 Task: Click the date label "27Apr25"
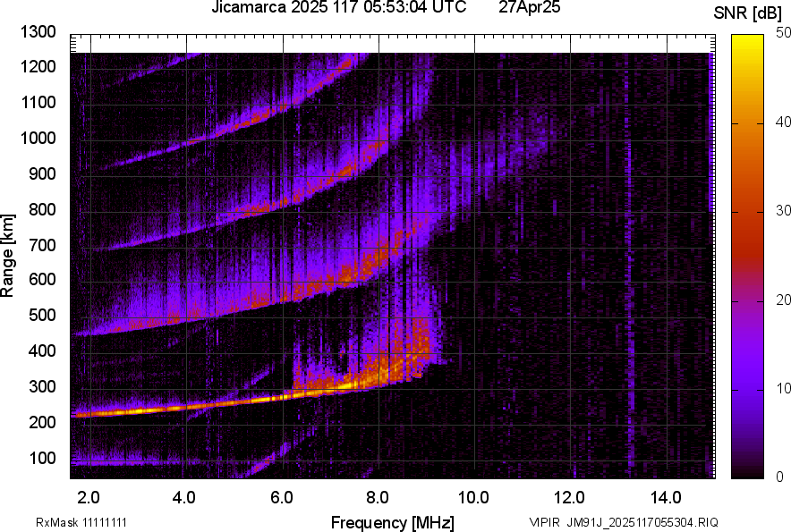[x=529, y=7]
